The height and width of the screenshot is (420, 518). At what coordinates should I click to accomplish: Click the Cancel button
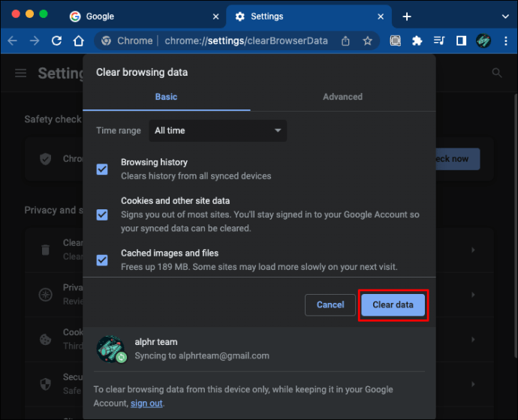pyautogui.click(x=330, y=304)
